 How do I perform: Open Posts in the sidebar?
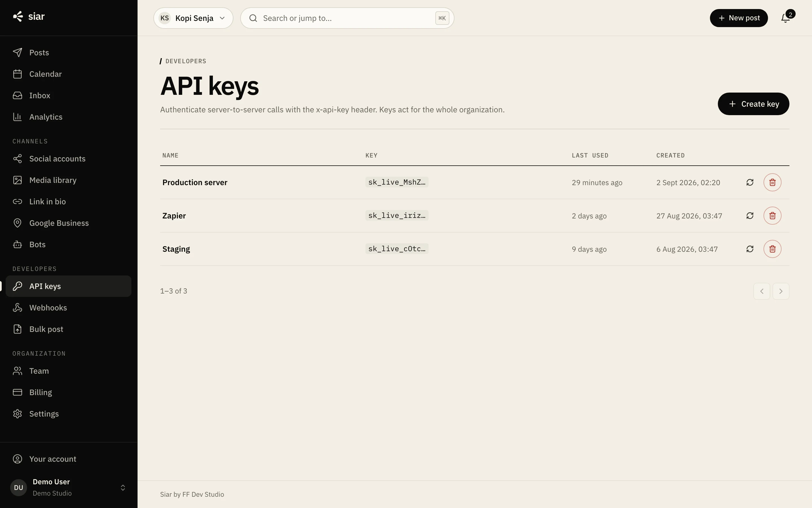[x=69, y=52]
